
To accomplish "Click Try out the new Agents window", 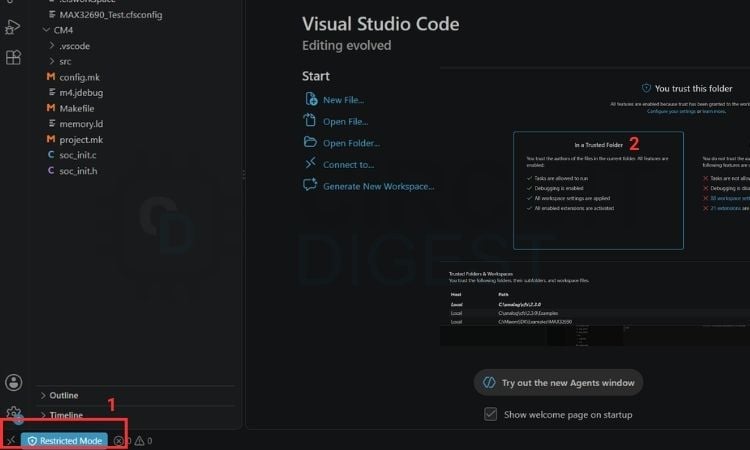I will click(558, 383).
